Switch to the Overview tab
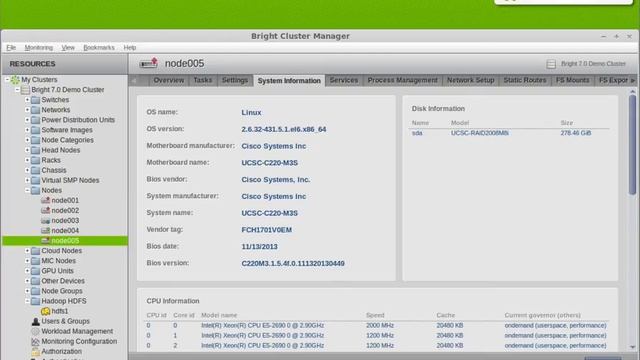Viewport: 640px width, 360px height. pos(169,80)
